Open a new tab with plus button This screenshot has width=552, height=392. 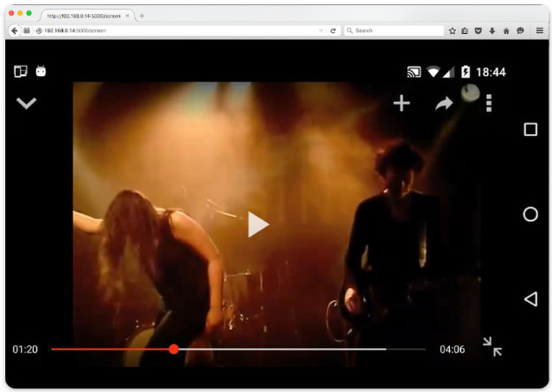tap(141, 16)
